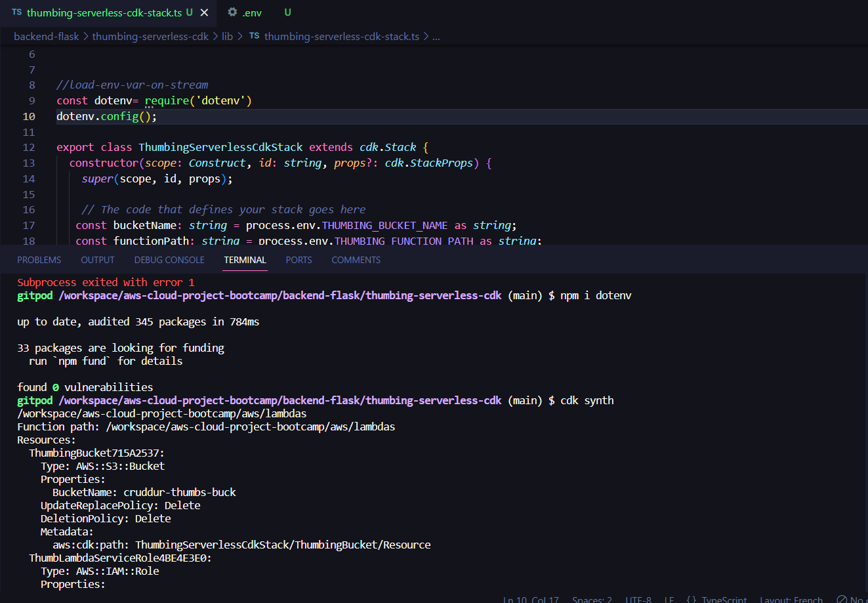
Task: Select the TERMINAL panel tab
Action: pyautogui.click(x=245, y=260)
